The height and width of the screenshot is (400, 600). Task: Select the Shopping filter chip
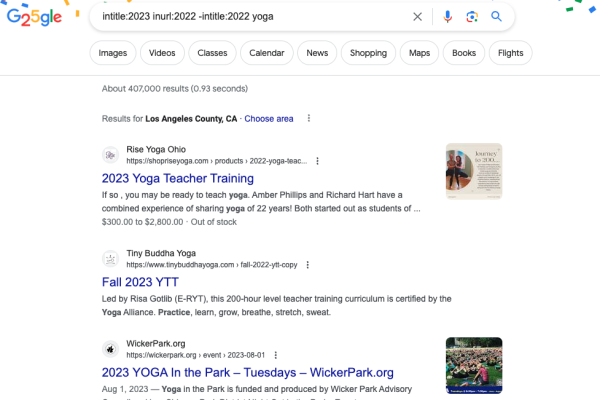click(x=368, y=53)
